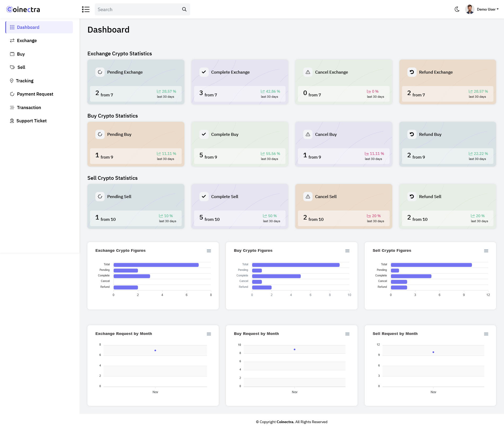
Task: Click the Pending Exchange spinner icon
Action: pos(100,72)
